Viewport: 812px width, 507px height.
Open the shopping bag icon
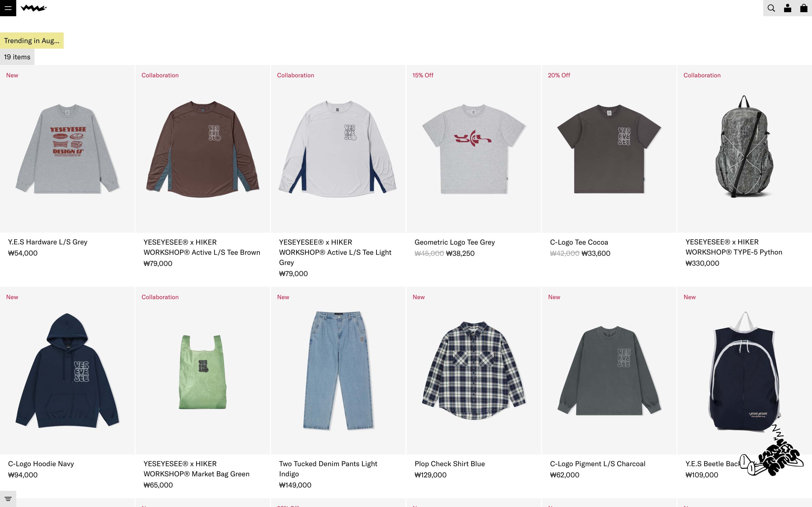click(x=804, y=8)
